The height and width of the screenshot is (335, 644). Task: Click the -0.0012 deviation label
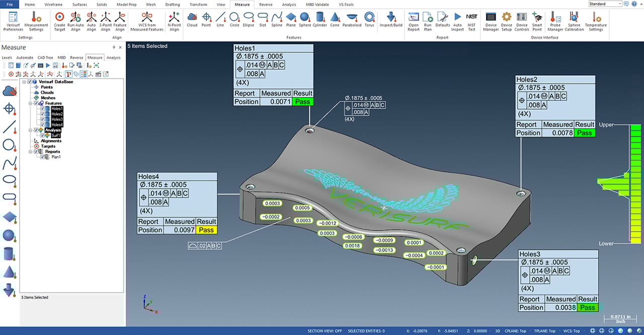click(328, 223)
